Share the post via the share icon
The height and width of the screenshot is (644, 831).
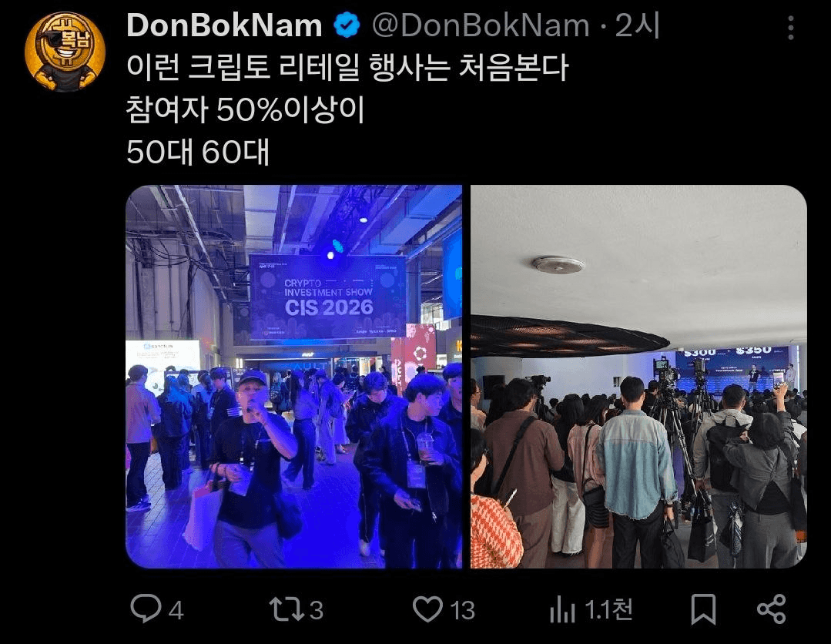tap(772, 609)
